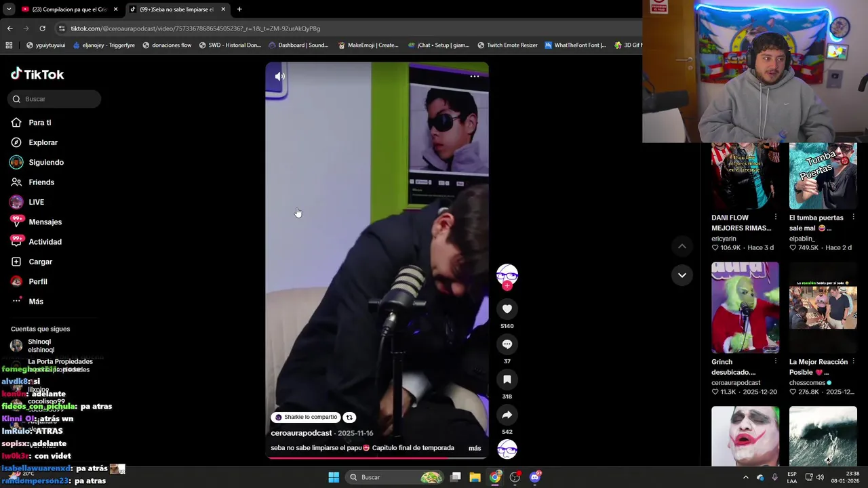The width and height of the screenshot is (868, 488).
Task: Open the Chrome apps grid icon
Action: 9,45
